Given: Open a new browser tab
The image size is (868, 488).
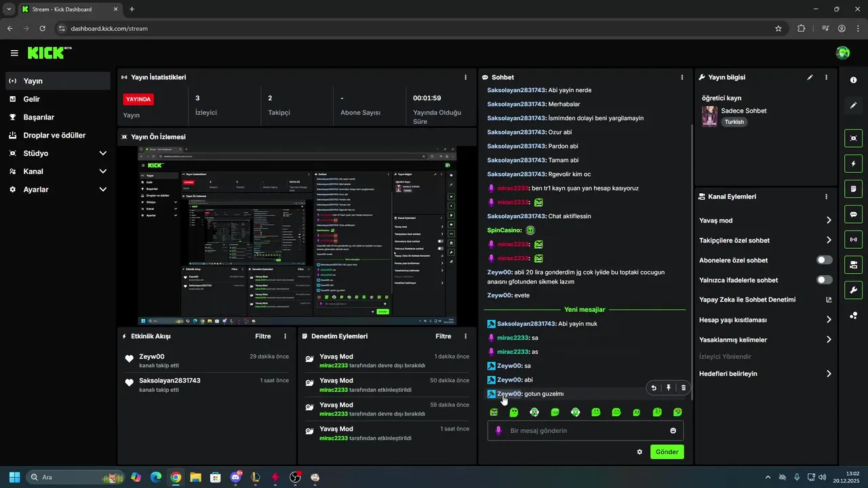Looking at the screenshot, I should click(x=132, y=9).
